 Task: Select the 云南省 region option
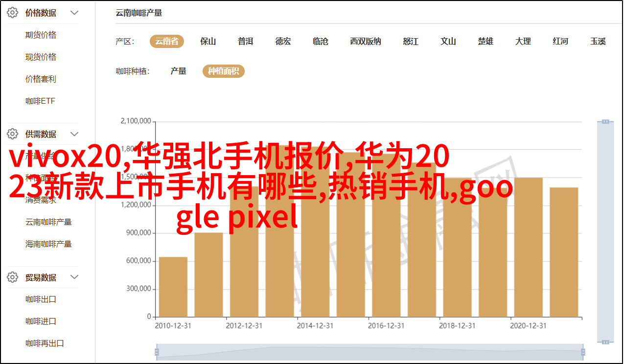(167, 42)
